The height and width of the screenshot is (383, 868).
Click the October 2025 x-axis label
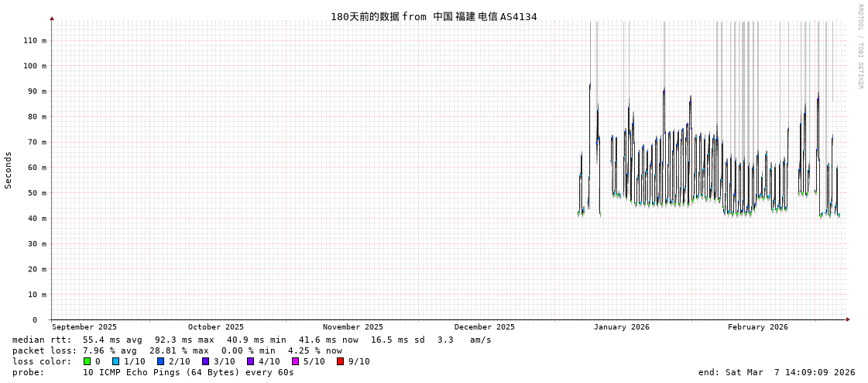point(215,327)
